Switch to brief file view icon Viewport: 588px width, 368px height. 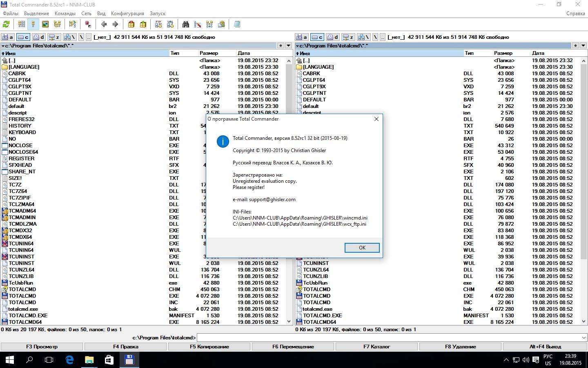point(22,24)
